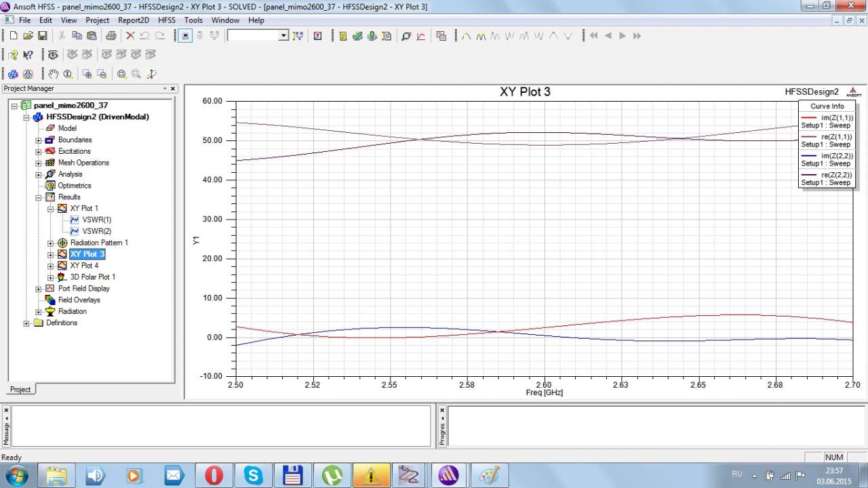The height and width of the screenshot is (488, 868).
Task: Select the Pan hand tool
Action: pyautogui.click(x=54, y=74)
